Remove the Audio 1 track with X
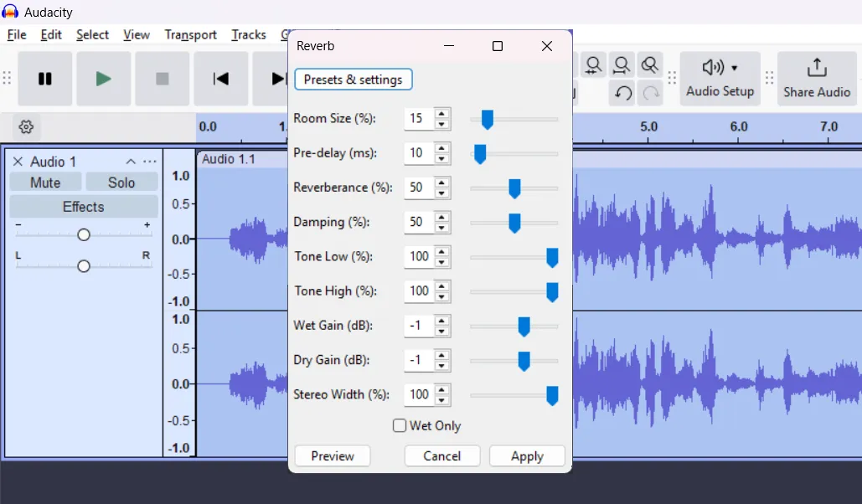This screenshot has height=504, width=862. point(18,162)
